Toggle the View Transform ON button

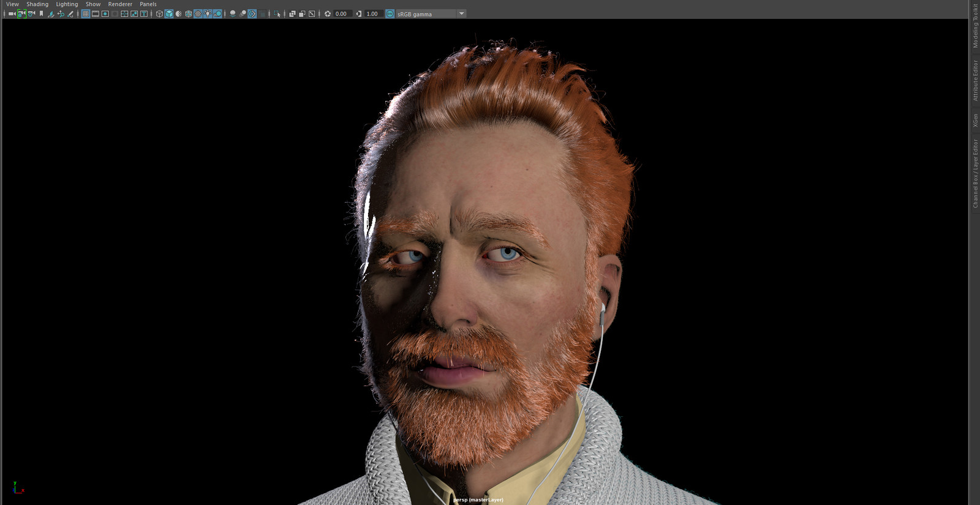point(390,13)
